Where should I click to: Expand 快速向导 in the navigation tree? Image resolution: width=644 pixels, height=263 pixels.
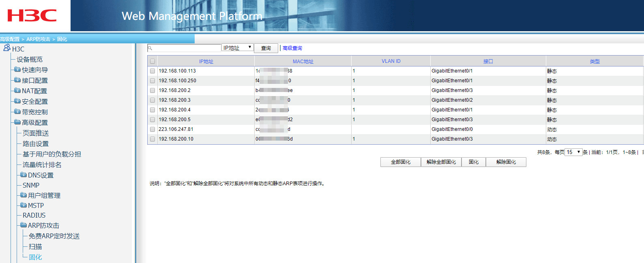pyautogui.click(x=35, y=70)
